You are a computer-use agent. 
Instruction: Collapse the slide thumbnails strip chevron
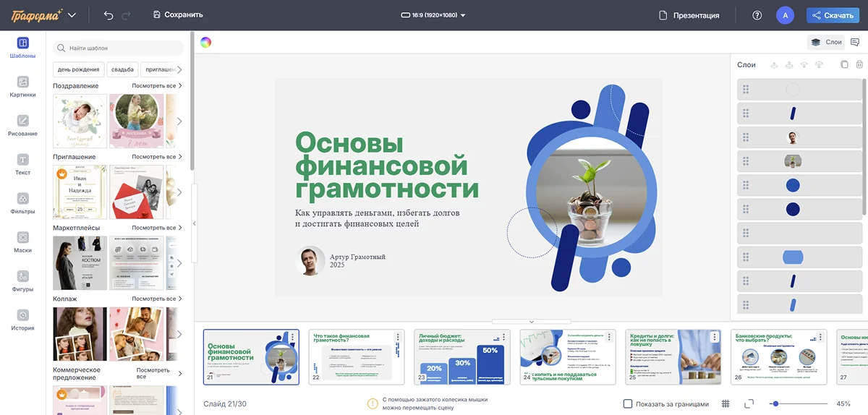click(x=531, y=321)
